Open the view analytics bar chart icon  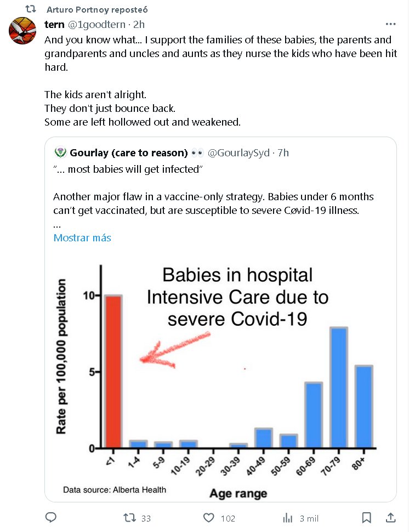287,518
